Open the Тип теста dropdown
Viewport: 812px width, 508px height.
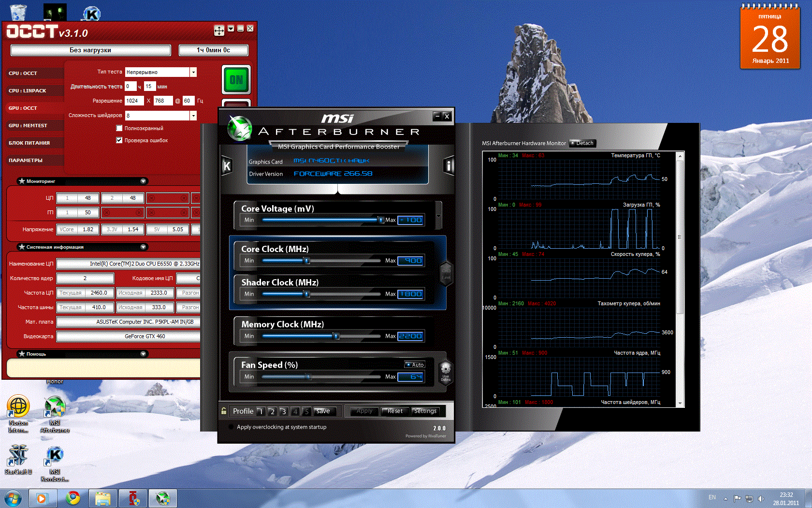click(x=193, y=72)
